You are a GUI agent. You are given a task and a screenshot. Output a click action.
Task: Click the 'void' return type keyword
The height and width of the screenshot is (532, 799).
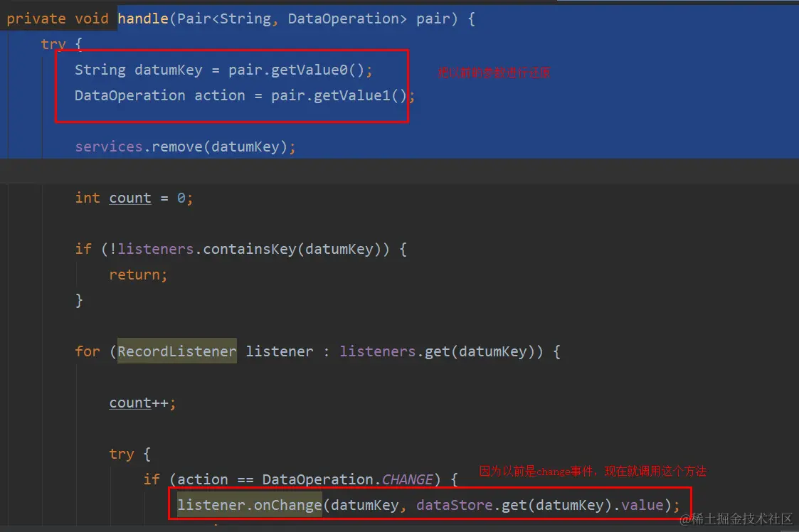92,19
